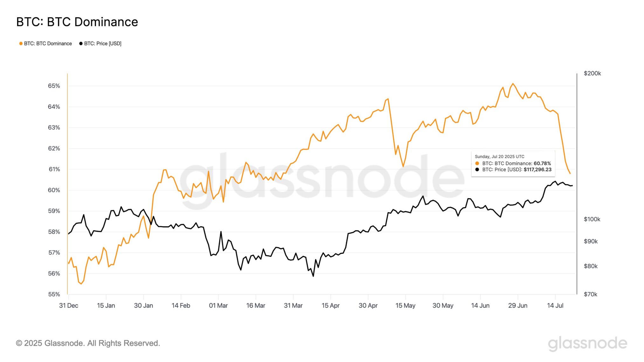Click the black dot in the tooltip

pos(477,170)
